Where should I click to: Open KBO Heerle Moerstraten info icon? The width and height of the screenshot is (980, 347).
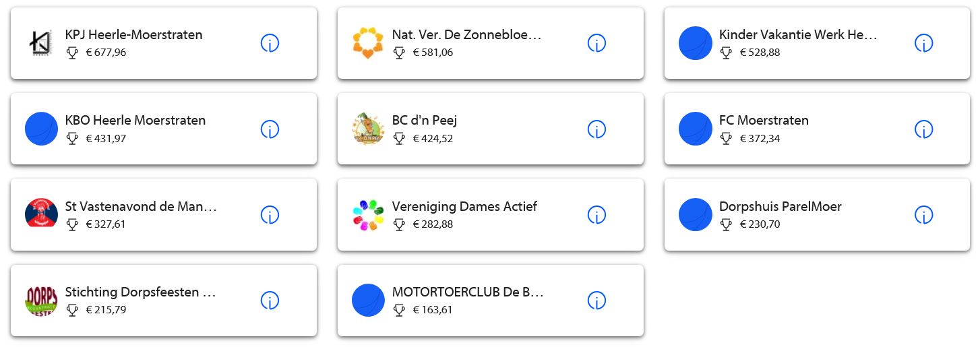click(x=270, y=129)
